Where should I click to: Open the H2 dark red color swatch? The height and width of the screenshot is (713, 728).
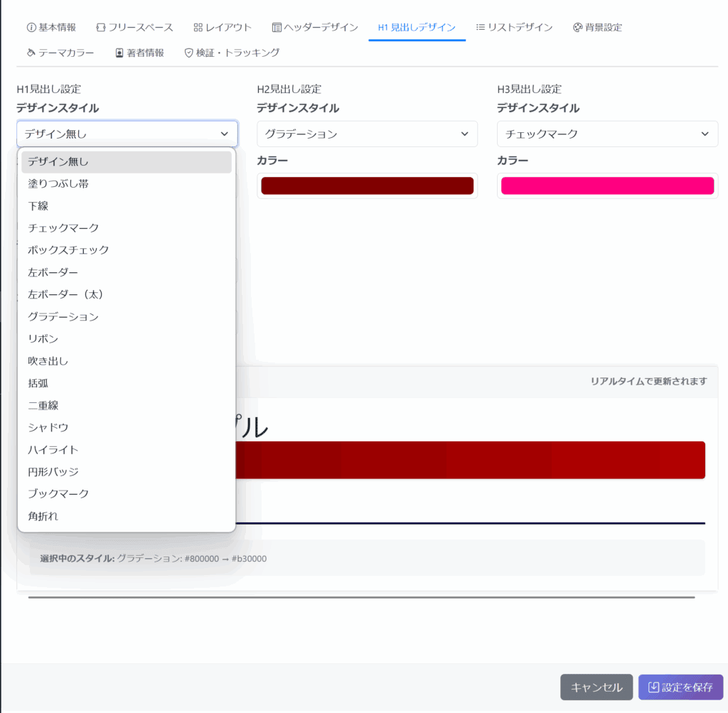pos(367,186)
